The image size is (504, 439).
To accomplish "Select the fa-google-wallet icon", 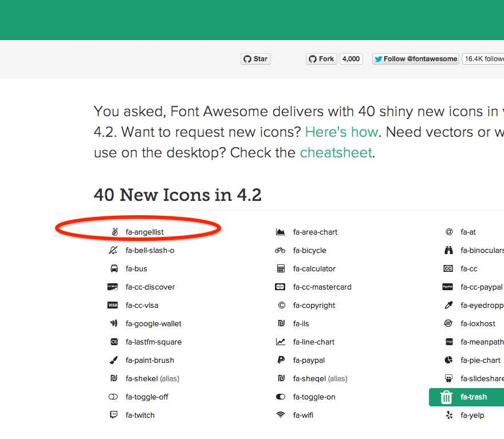I will 114,323.
